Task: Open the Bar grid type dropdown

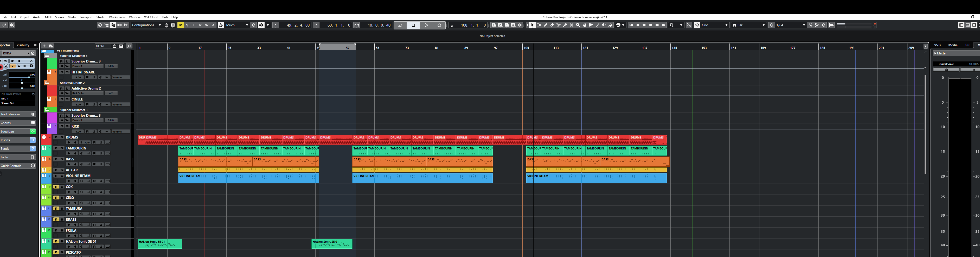Action: (x=749, y=25)
